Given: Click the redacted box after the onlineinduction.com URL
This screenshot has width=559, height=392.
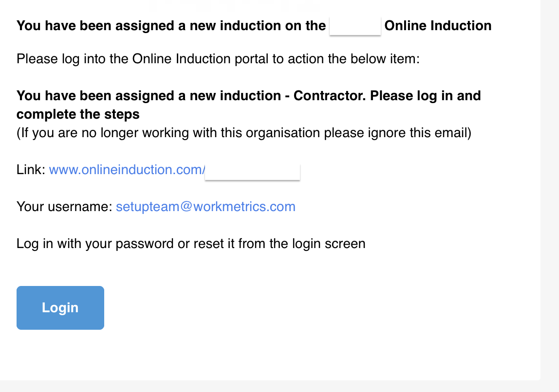Looking at the screenshot, I should 252,172.
